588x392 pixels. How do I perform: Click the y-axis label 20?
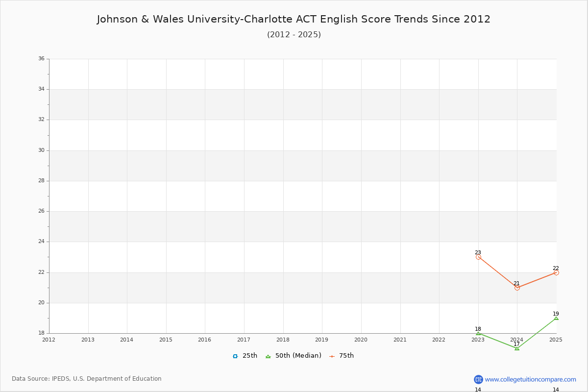pyautogui.click(x=41, y=303)
